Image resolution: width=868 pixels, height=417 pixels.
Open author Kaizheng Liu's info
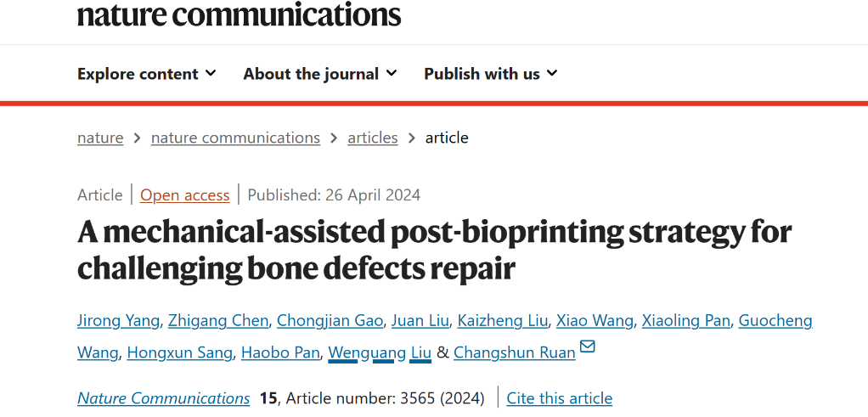click(501, 320)
